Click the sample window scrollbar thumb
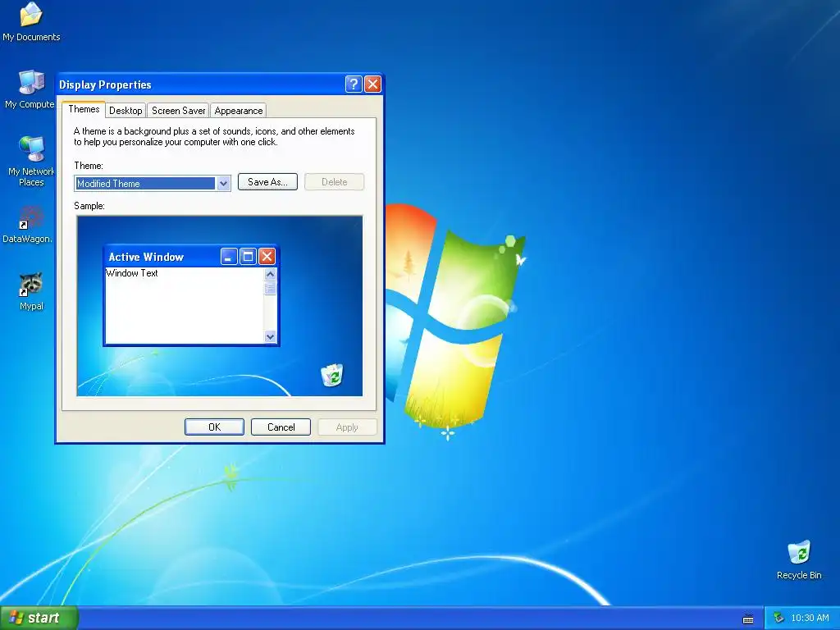The width and height of the screenshot is (840, 630). (270, 288)
